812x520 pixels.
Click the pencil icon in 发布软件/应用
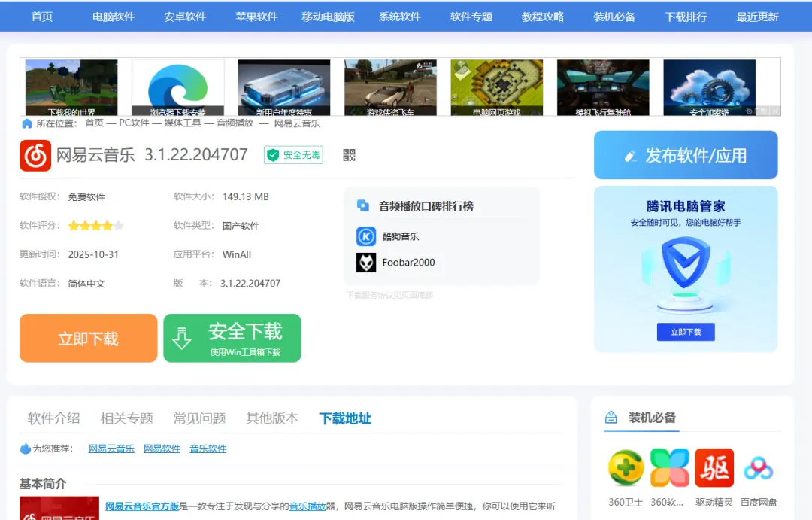click(630, 156)
